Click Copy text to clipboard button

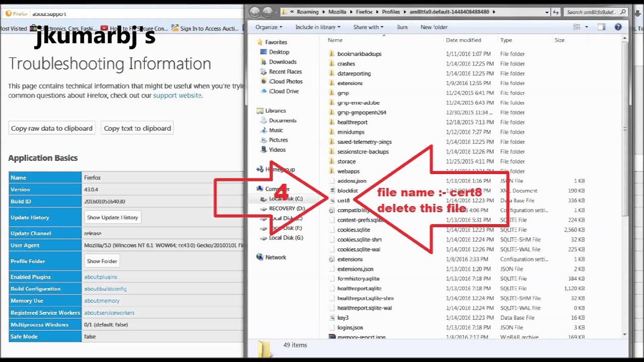tap(137, 128)
